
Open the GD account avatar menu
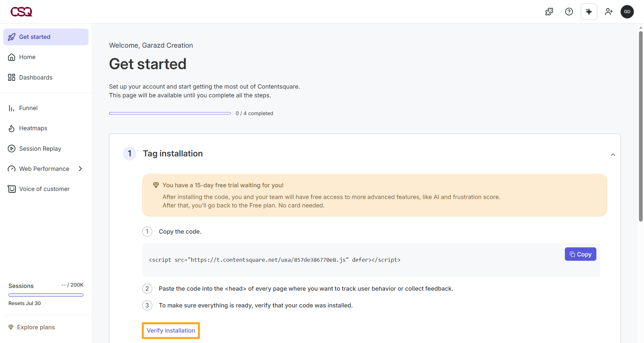point(627,12)
